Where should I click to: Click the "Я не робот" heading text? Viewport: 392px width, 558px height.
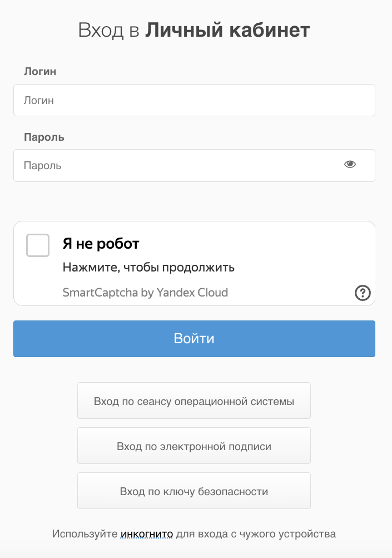click(101, 244)
